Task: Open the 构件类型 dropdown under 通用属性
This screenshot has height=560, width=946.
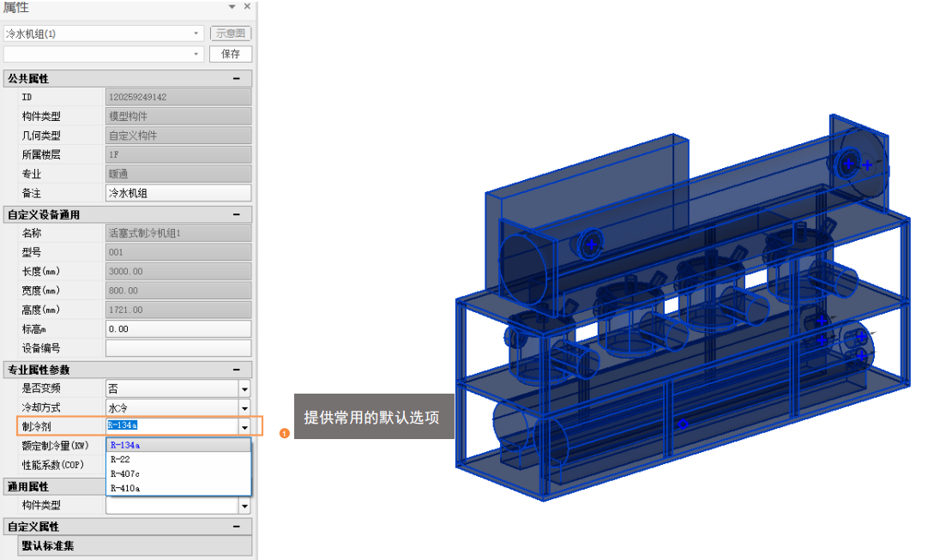Action: pyautogui.click(x=244, y=506)
